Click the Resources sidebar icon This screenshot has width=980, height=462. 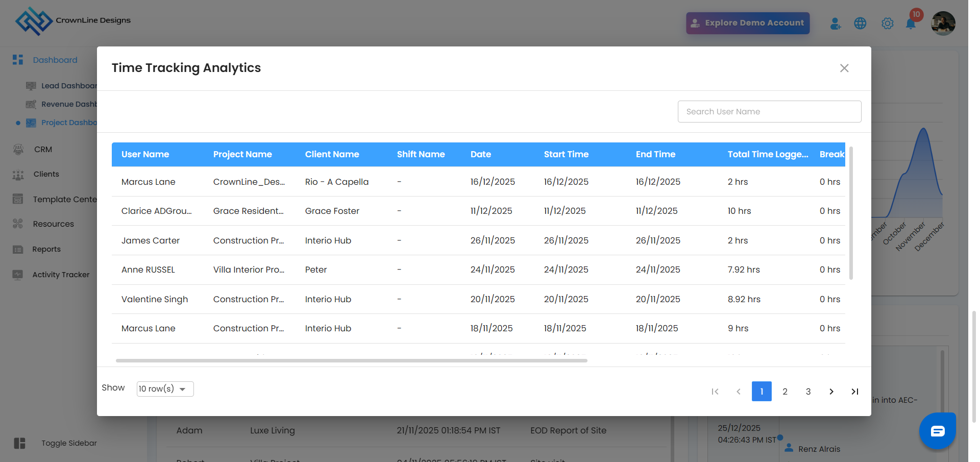point(18,224)
